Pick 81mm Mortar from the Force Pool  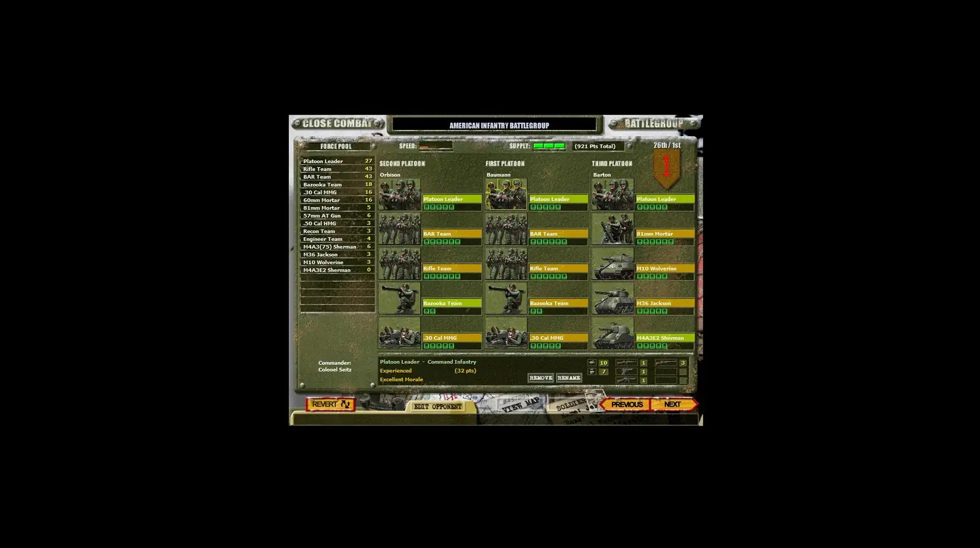click(337, 208)
